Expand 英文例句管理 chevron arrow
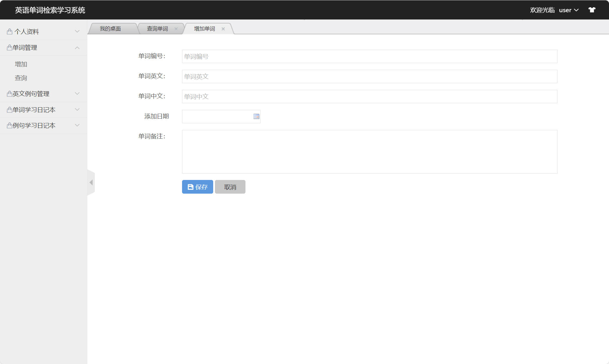609x364 pixels. pos(77,94)
